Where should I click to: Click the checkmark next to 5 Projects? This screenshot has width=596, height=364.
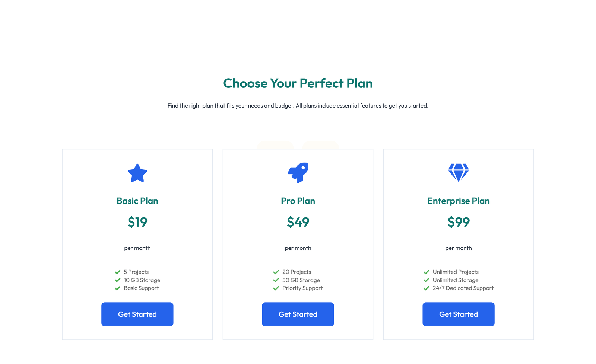click(x=117, y=272)
